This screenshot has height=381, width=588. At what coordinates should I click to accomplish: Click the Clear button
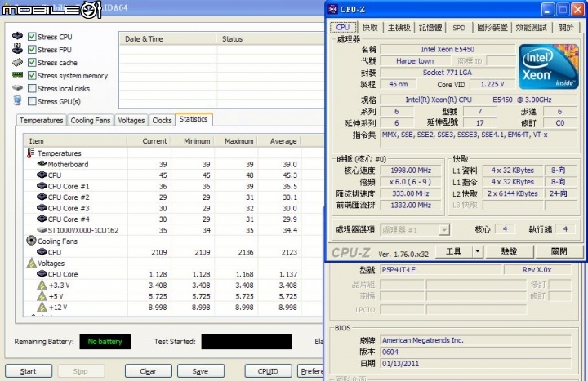(x=148, y=371)
